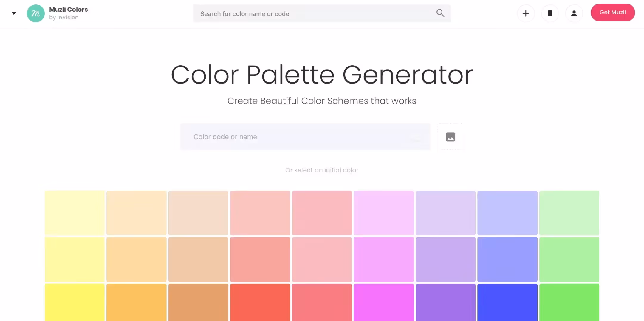This screenshot has width=644, height=321.
Task: Choose the magenta swatch in bottom row
Action: point(383,302)
